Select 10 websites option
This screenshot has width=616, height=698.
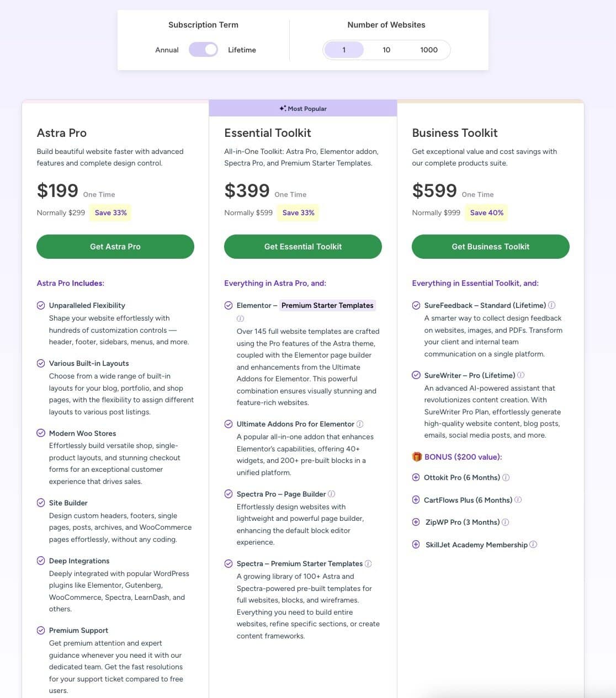[386, 50]
